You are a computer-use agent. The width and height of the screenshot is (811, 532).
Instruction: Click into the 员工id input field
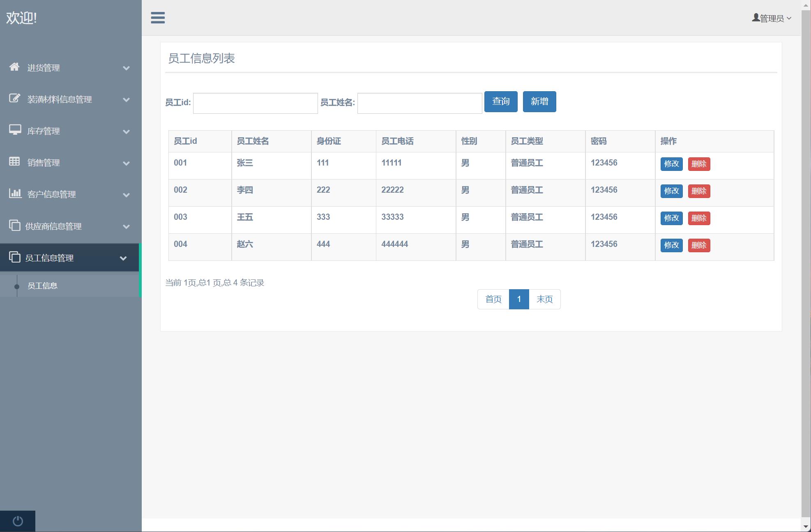pos(255,103)
